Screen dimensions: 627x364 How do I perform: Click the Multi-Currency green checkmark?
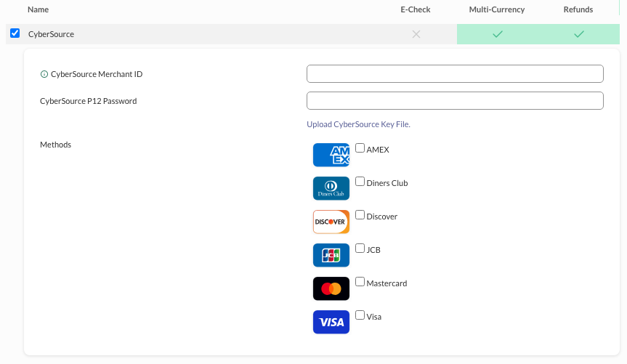click(498, 34)
